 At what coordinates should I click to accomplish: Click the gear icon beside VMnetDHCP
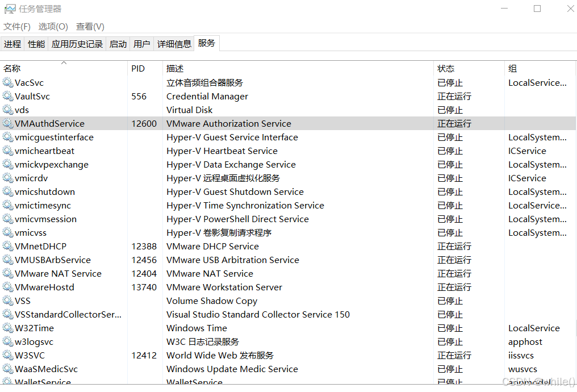click(x=8, y=246)
